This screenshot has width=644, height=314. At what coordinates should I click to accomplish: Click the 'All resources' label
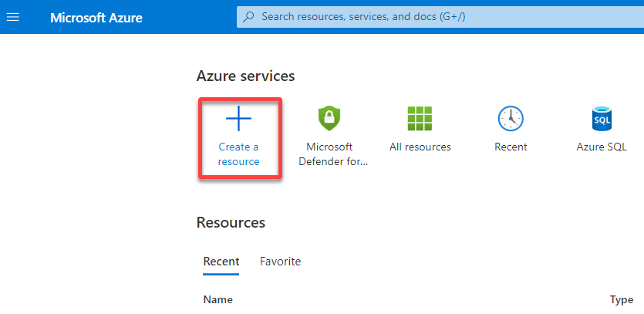420,147
